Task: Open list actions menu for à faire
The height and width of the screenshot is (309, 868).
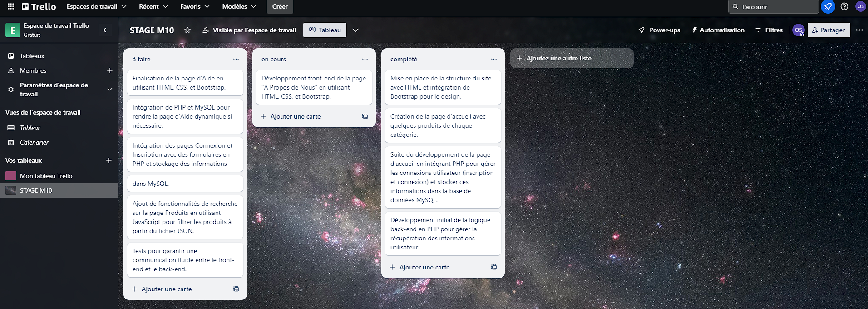Action: coord(236,59)
